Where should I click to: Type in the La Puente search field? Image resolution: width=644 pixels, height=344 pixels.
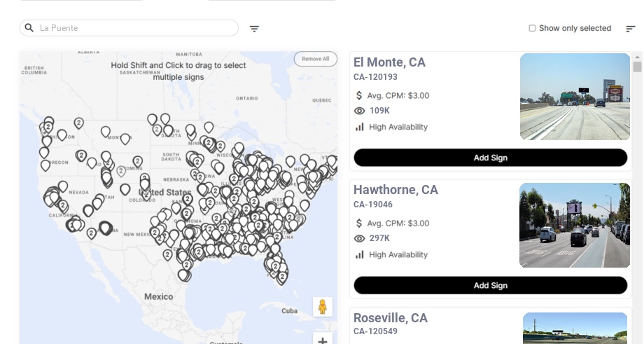pyautogui.click(x=136, y=28)
